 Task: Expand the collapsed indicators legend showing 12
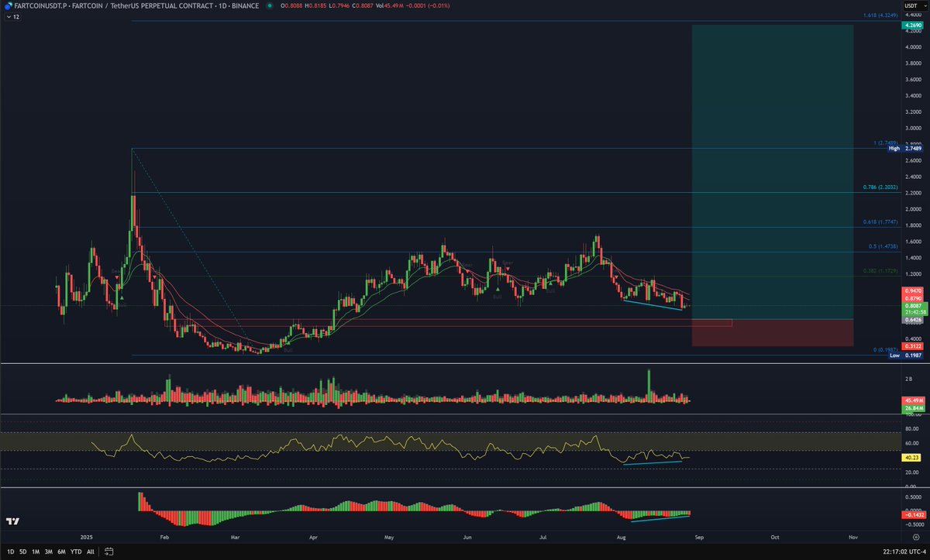pyautogui.click(x=13, y=16)
